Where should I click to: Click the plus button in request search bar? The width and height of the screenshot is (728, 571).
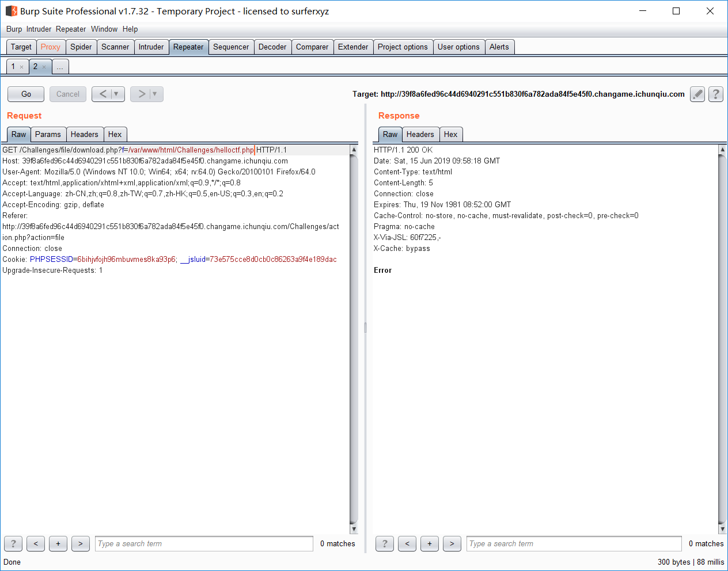tap(58, 543)
